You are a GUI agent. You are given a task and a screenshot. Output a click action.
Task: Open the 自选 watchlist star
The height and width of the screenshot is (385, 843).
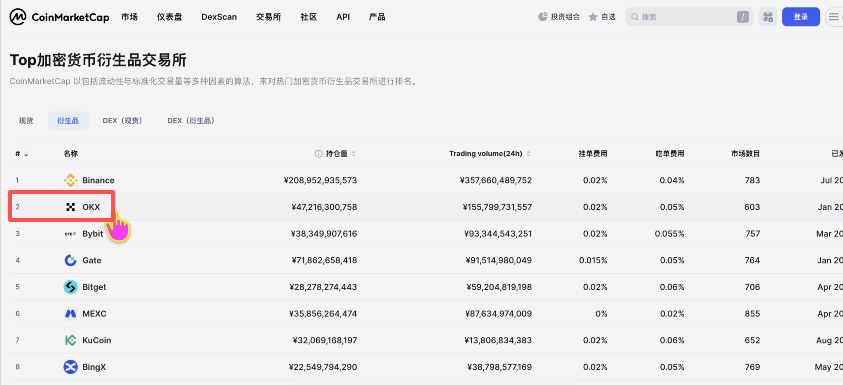click(593, 17)
